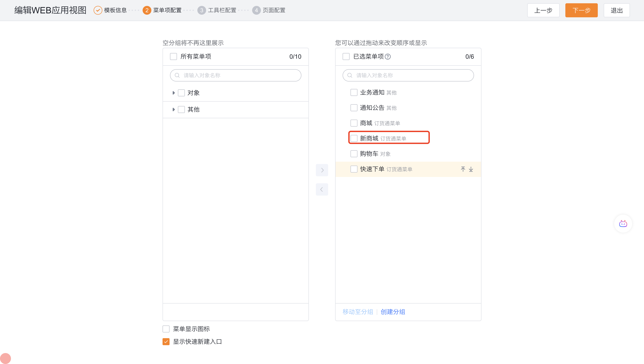Click the 已选菜单项 header label
The height and width of the screenshot is (364, 644).
(368, 57)
